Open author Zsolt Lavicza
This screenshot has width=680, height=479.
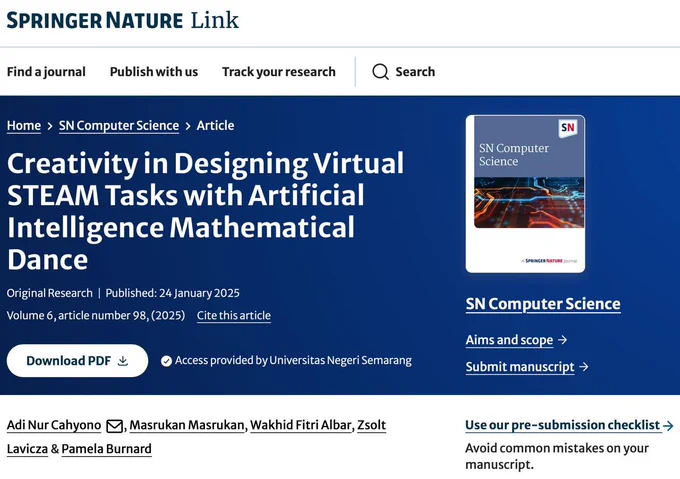[x=372, y=425]
